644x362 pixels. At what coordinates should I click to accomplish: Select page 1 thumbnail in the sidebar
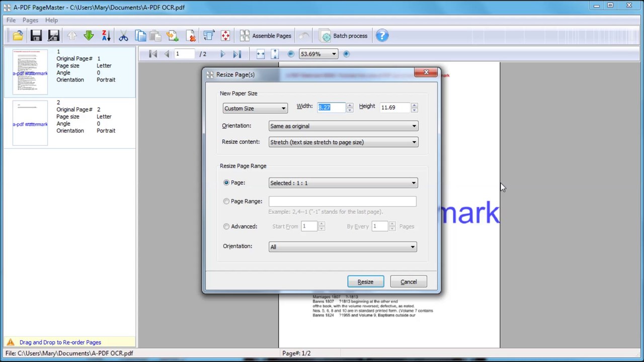tap(30, 72)
